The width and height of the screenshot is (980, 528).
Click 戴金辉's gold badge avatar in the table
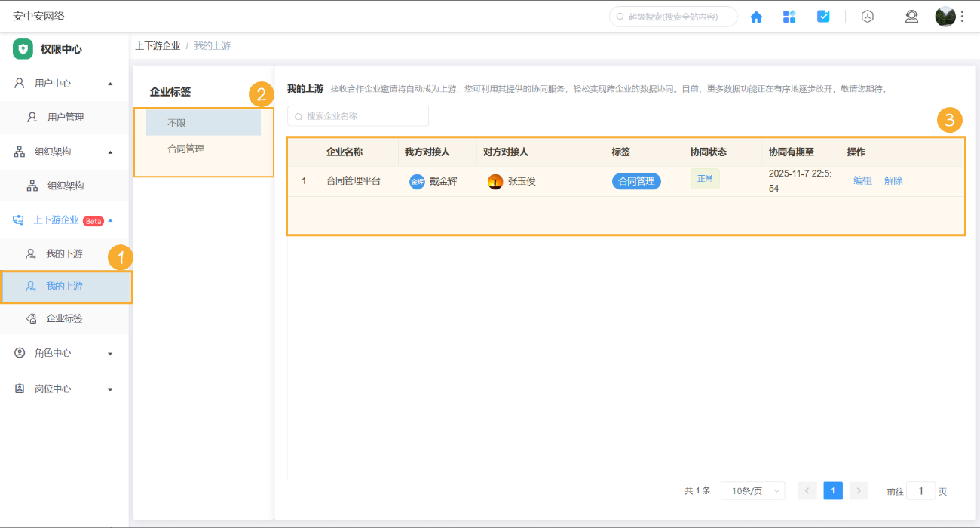(x=417, y=181)
